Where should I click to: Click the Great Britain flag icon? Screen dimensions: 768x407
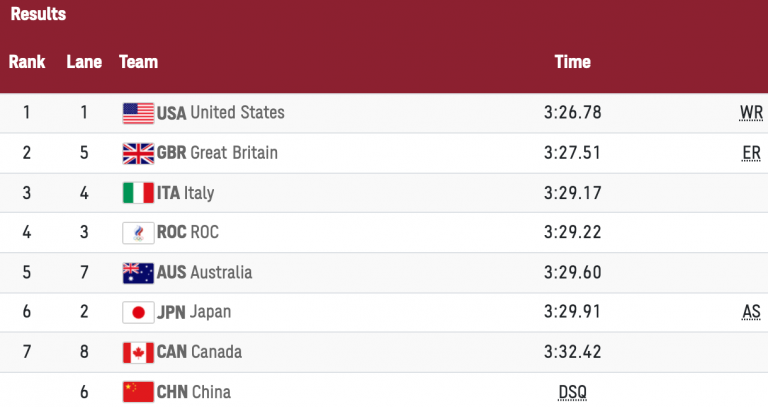click(x=138, y=153)
